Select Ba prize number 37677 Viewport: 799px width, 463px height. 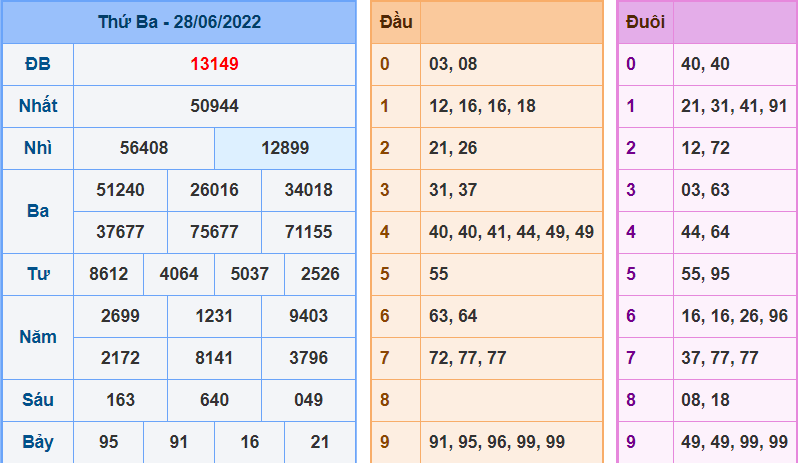coord(120,232)
